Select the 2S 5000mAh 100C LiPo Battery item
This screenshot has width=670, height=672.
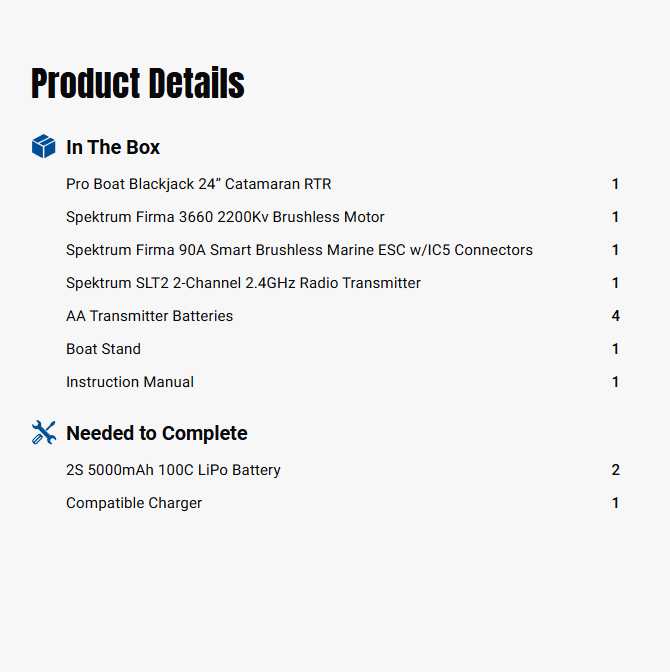coord(173,470)
